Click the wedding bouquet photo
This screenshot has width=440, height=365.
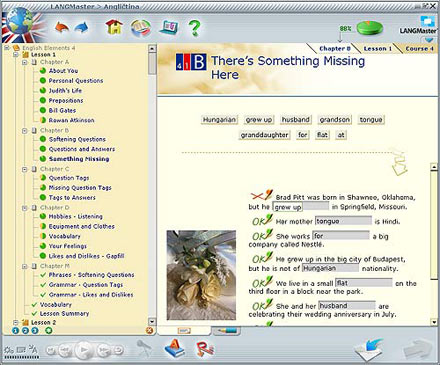pyautogui.click(x=201, y=275)
